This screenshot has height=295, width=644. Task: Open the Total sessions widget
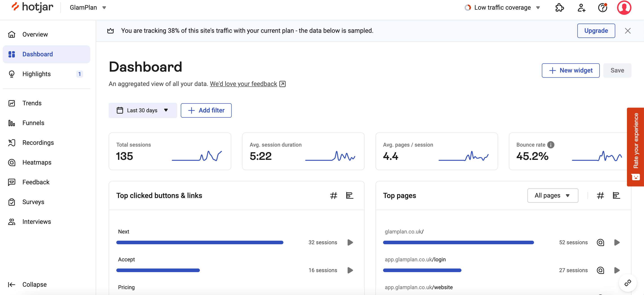pyautogui.click(x=170, y=151)
